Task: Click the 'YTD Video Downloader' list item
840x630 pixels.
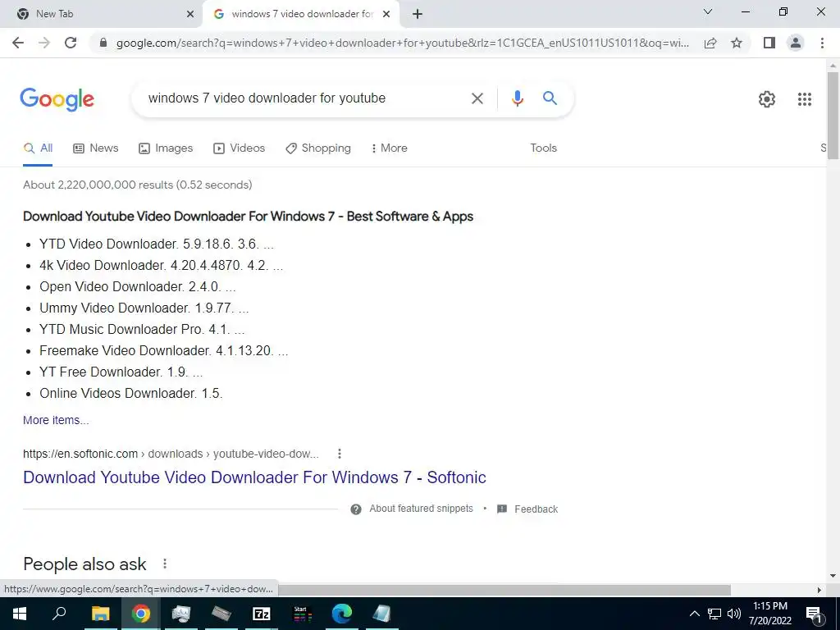Action: pyautogui.click(x=157, y=244)
